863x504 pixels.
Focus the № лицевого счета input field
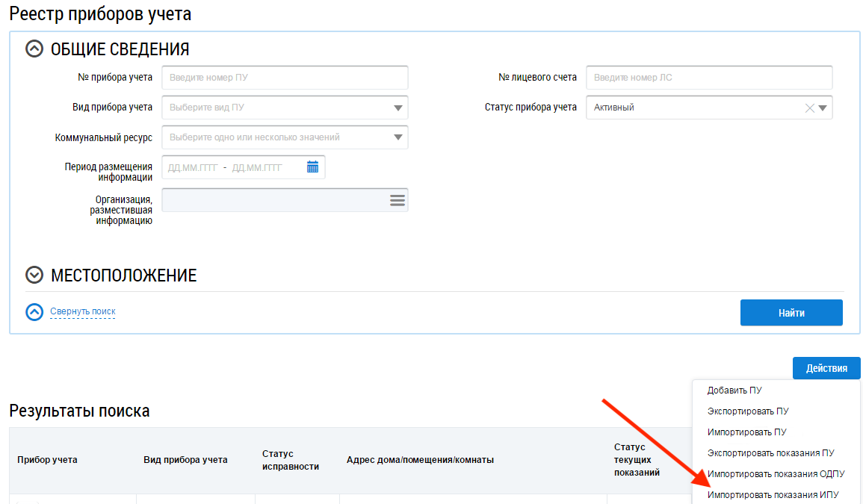709,78
